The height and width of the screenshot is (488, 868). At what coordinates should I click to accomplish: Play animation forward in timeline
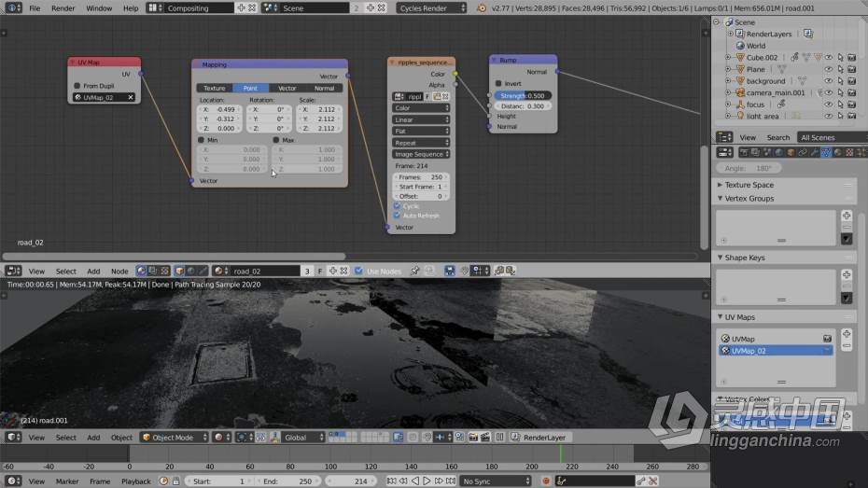coord(427,481)
